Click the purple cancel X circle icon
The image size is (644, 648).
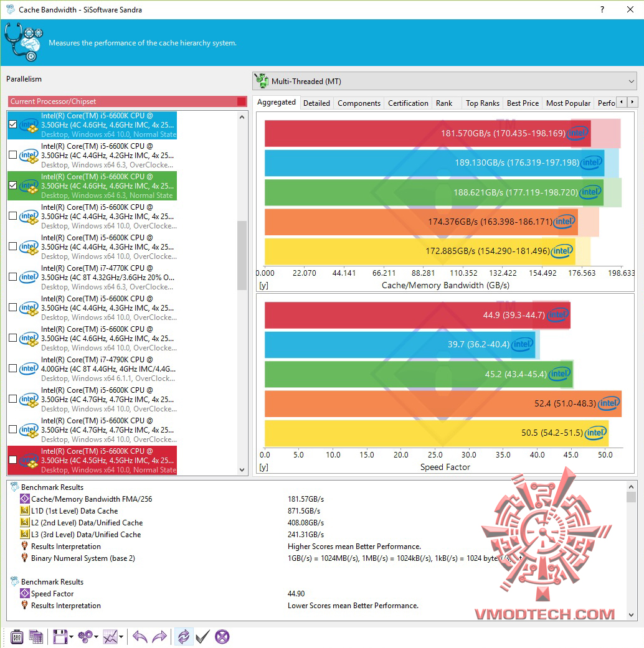[x=222, y=636]
